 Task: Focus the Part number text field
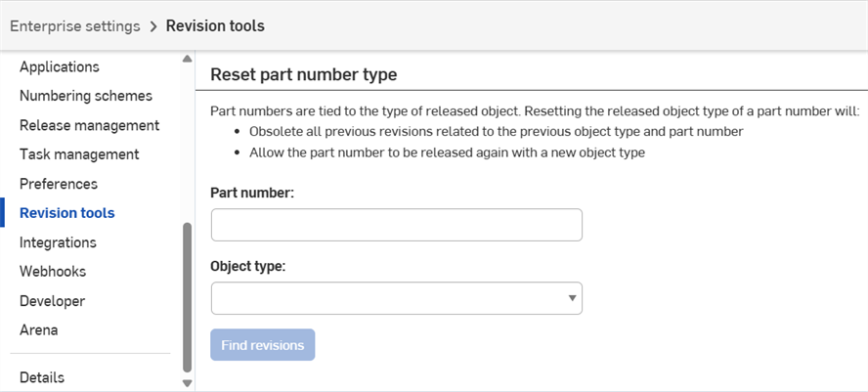tap(396, 225)
